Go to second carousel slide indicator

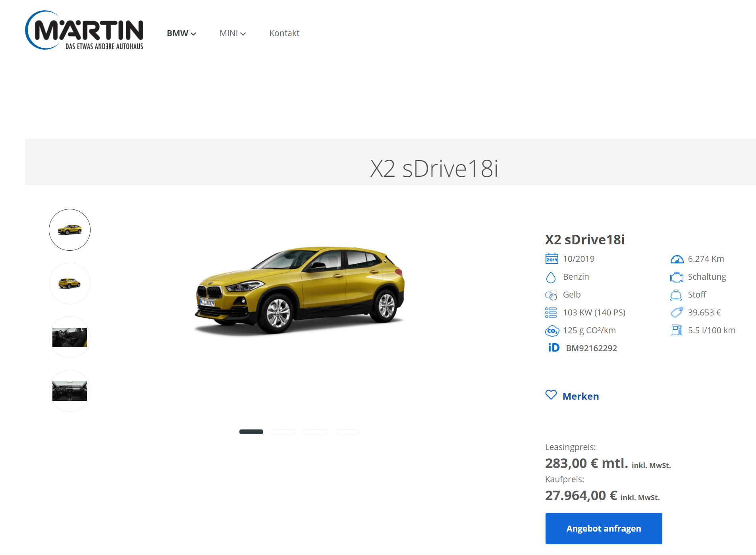[283, 432]
